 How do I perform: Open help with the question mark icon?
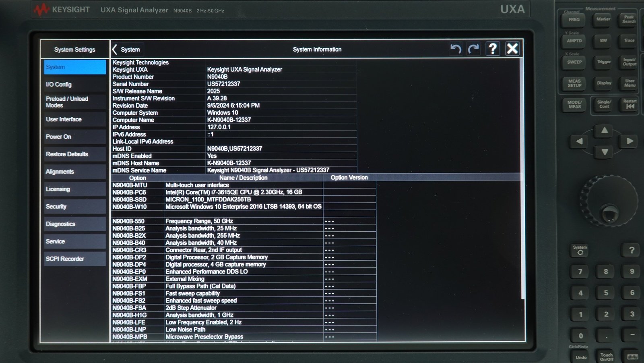coord(493,49)
